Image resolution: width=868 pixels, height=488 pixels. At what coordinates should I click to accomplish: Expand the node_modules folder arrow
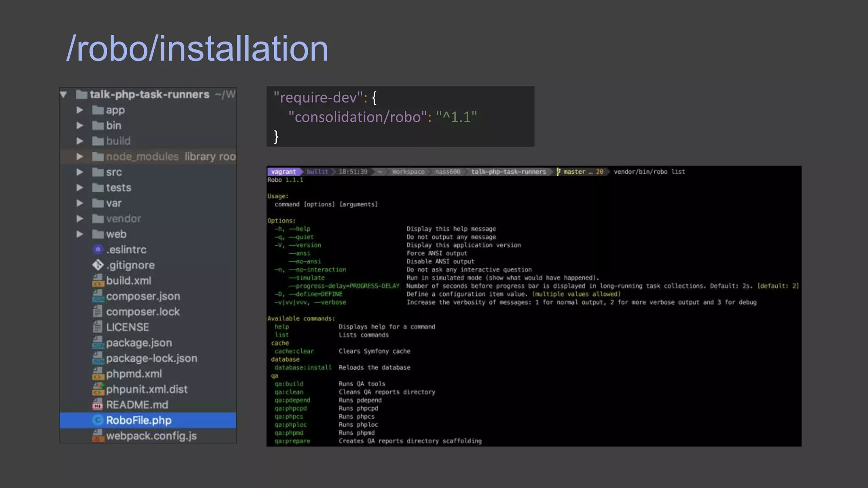tap(80, 157)
